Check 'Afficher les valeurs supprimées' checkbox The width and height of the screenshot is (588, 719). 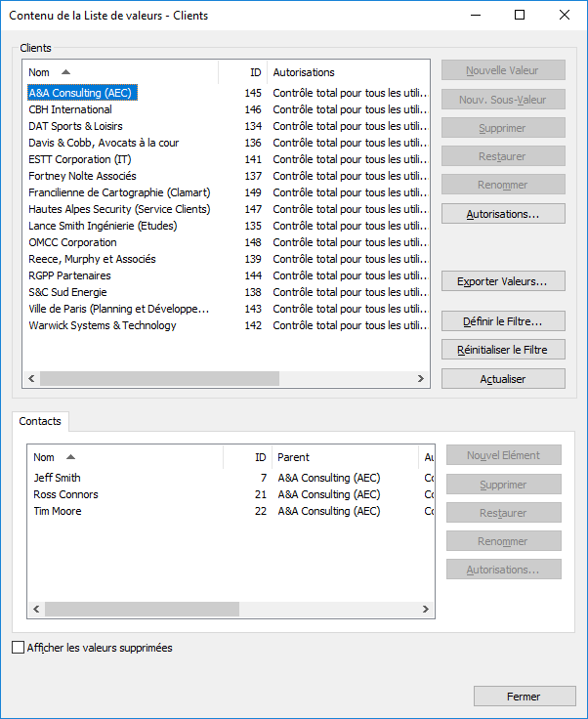19,648
